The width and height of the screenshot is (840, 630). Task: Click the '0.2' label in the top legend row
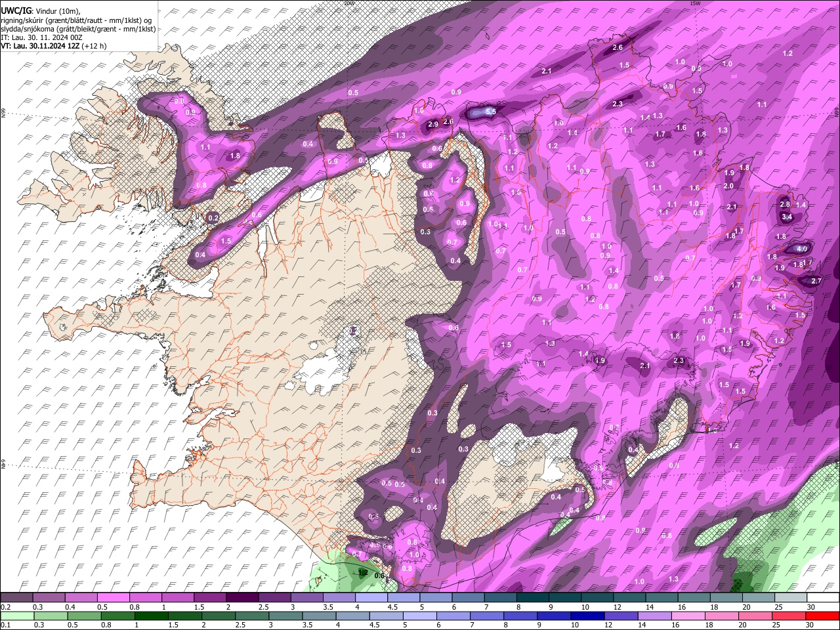(5, 607)
